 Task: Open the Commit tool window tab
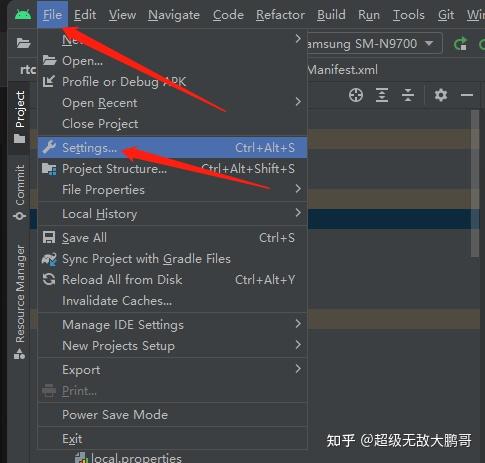[x=19, y=192]
